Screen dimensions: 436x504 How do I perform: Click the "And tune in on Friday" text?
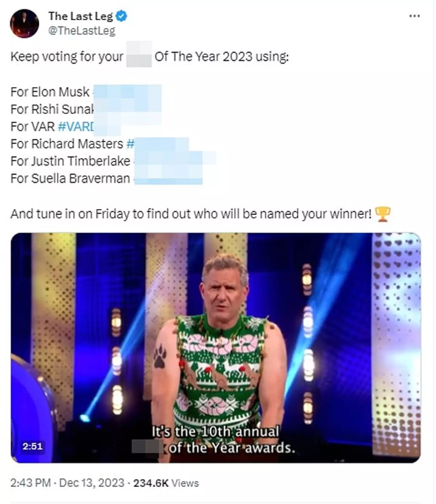(191, 214)
